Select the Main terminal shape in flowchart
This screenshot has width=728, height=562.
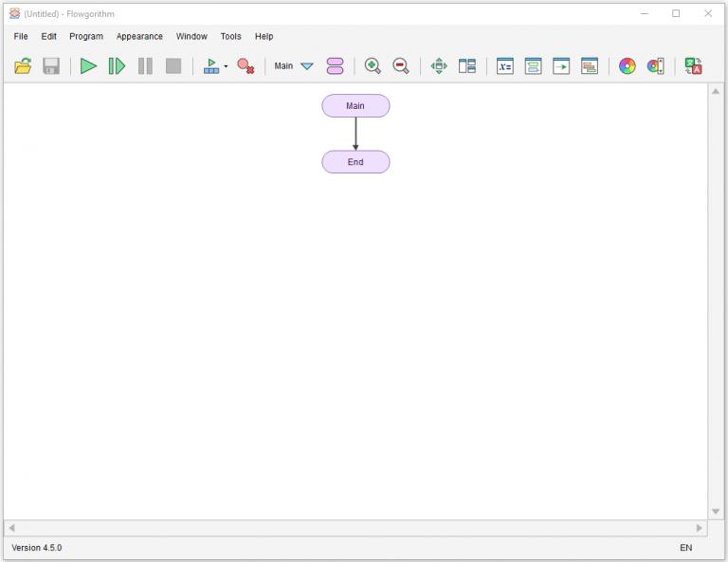355,106
